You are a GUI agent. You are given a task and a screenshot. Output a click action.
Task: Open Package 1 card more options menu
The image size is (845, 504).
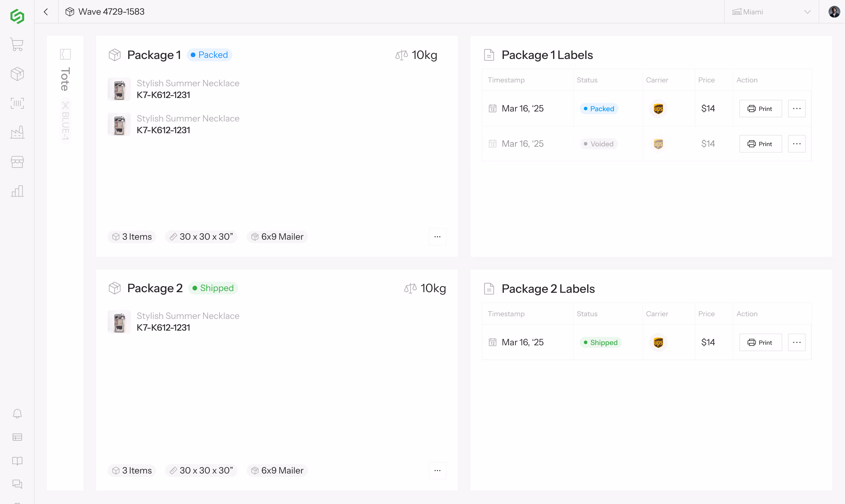tap(437, 237)
